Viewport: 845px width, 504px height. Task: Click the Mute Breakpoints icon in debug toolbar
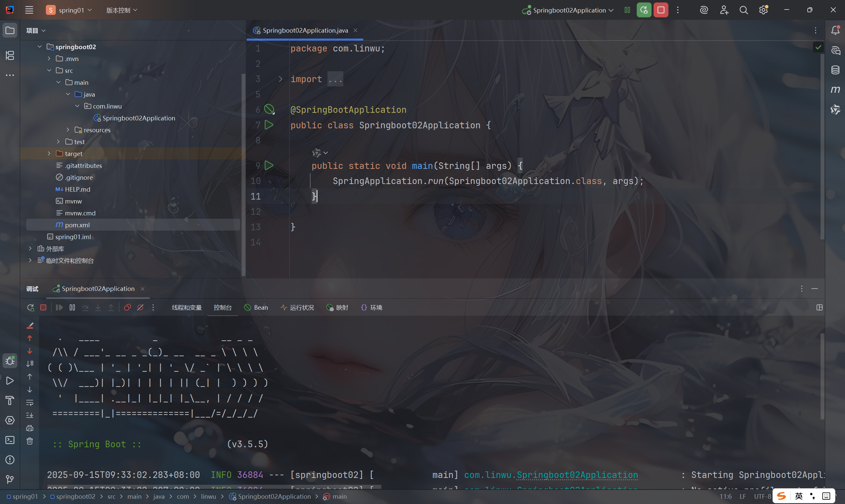(140, 307)
